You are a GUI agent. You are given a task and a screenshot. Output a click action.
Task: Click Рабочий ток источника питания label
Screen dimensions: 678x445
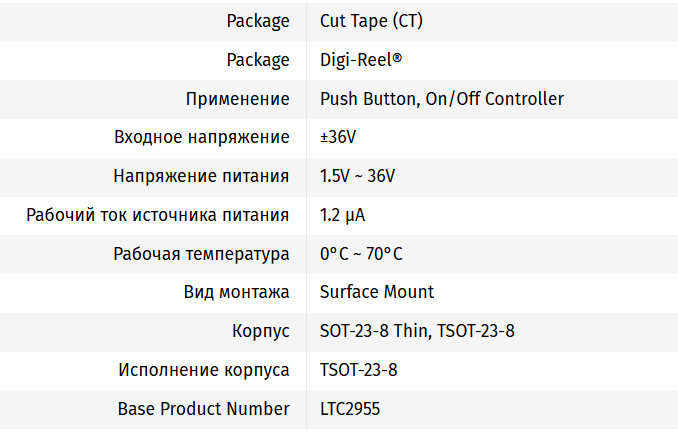pyautogui.click(x=158, y=215)
